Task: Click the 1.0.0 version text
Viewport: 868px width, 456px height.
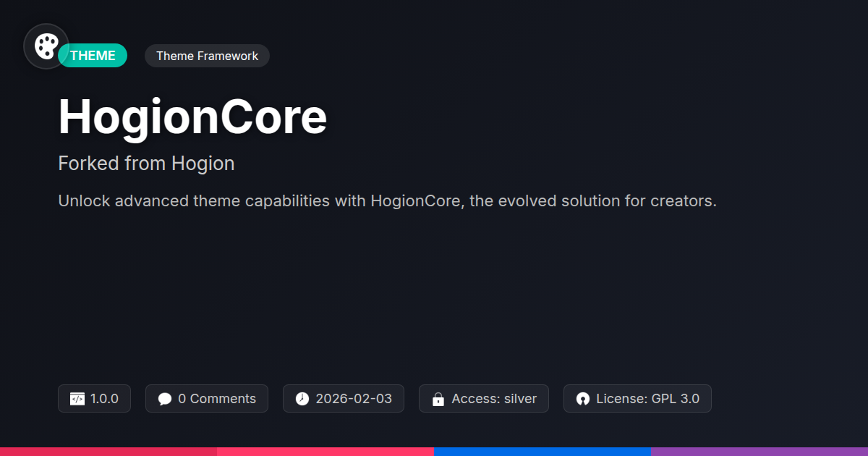Action: point(105,399)
